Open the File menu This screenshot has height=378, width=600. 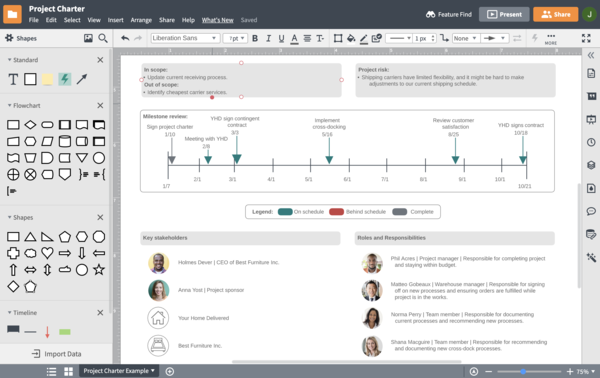[34, 20]
